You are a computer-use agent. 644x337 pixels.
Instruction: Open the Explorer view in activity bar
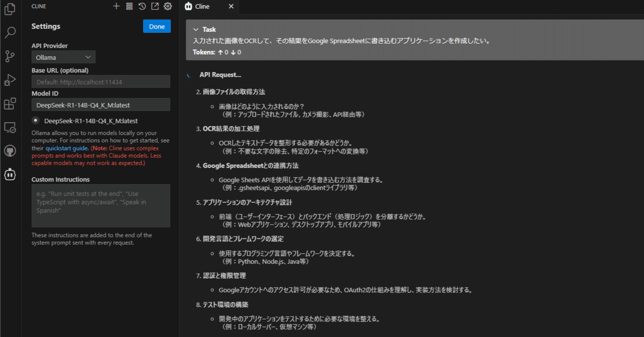[x=10, y=10]
